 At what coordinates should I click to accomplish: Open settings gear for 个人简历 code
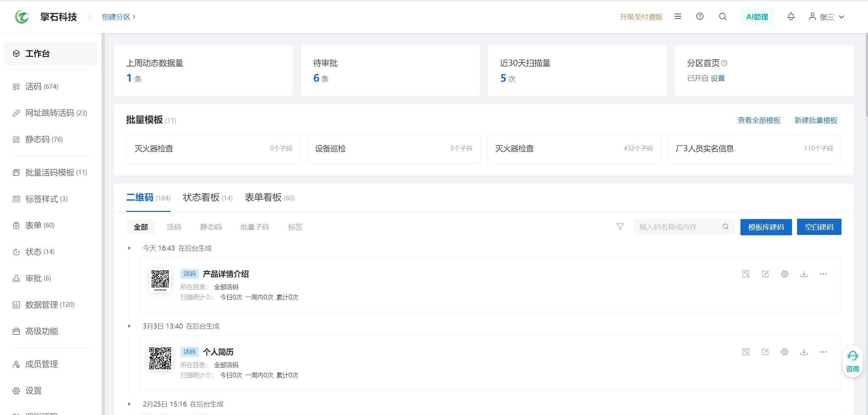785,352
